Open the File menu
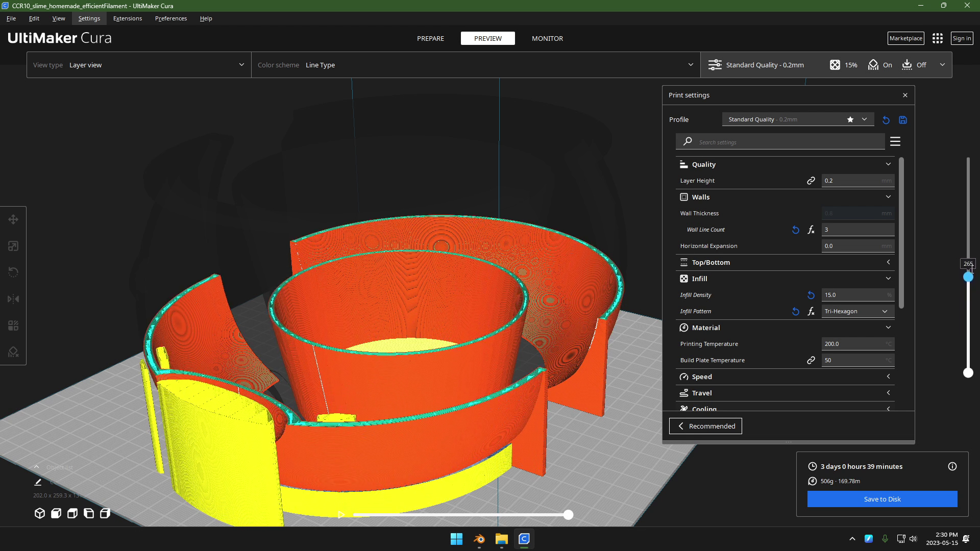The height and width of the screenshot is (551, 980). coord(11,18)
